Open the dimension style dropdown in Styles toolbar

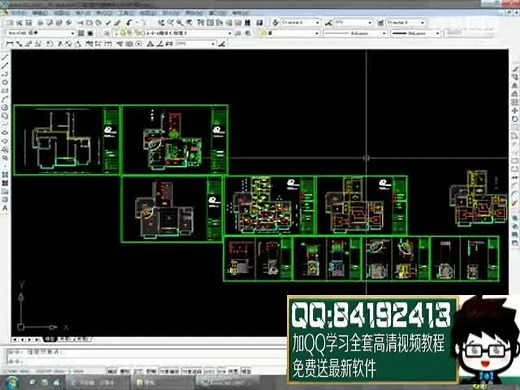point(353,22)
